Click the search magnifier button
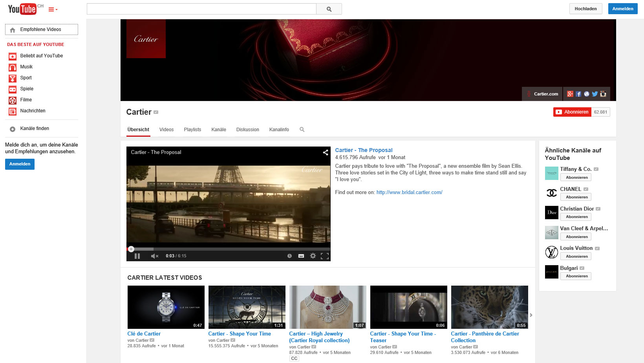This screenshot has width=644, height=363. click(x=329, y=9)
